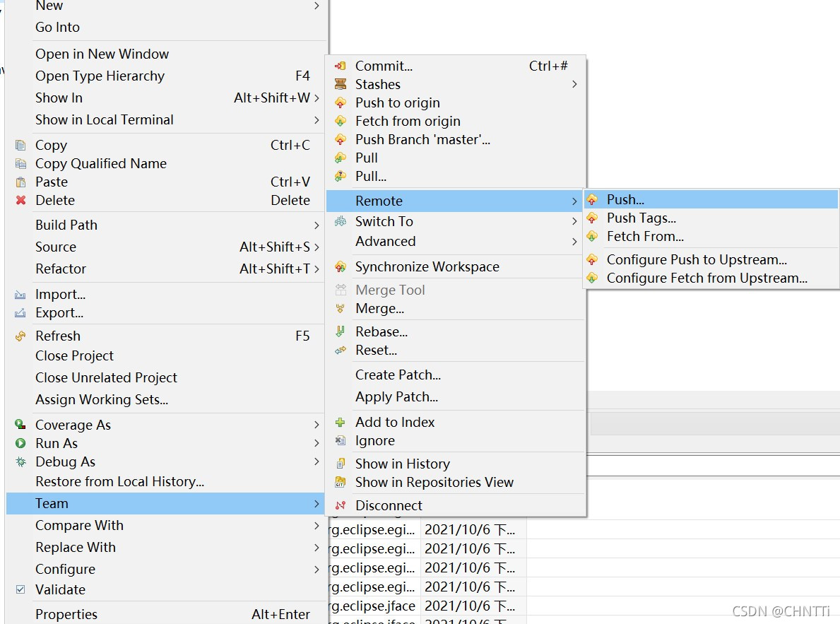Click the Reset... icon
Viewport: 840px width, 624px height.
341,350
